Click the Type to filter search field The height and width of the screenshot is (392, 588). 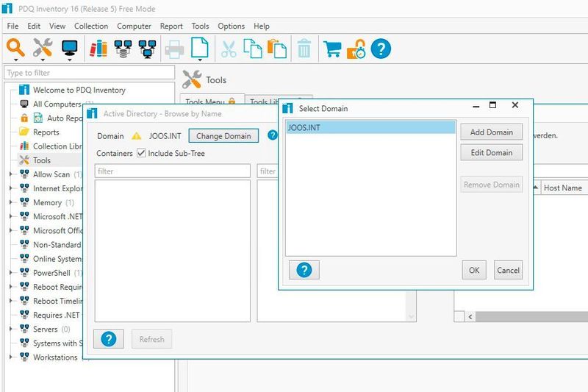point(89,73)
